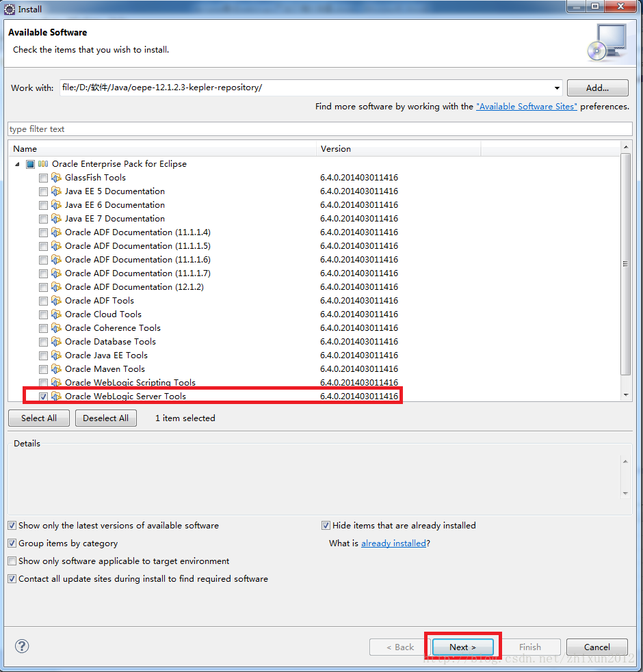This screenshot has height=672, width=643.
Task: Click the version number of GlassFish Tools
Action: tap(359, 178)
